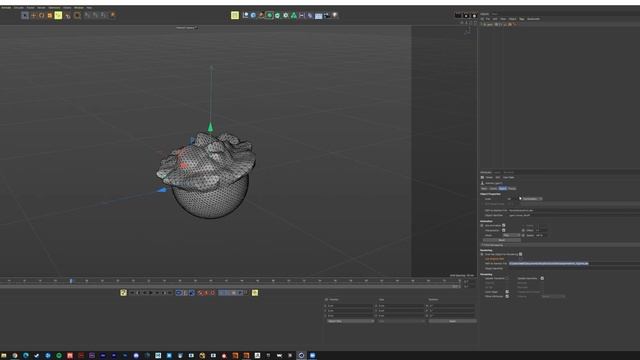
Task: Select the highlighted Object attribute tab
Action: tap(502, 189)
